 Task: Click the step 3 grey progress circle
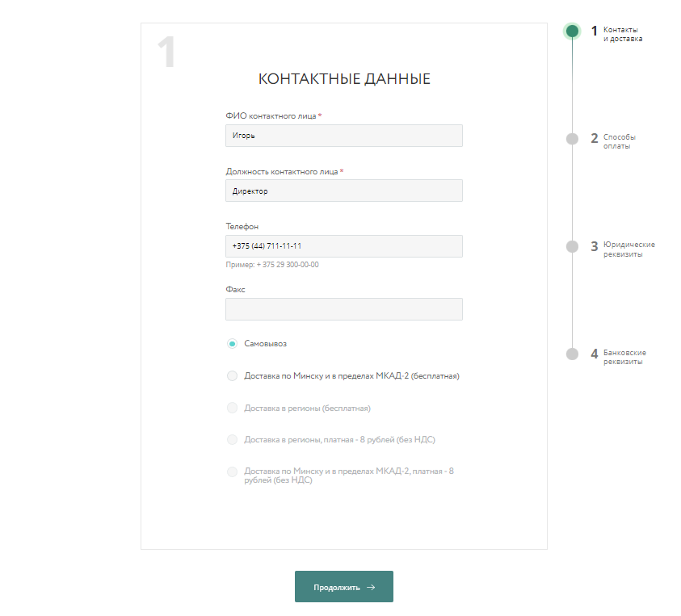(572, 246)
